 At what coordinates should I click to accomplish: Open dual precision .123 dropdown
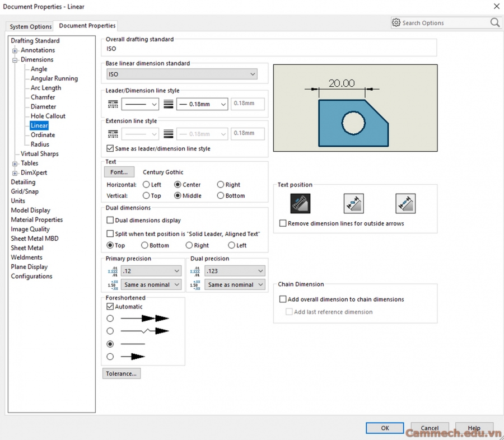[235, 271]
